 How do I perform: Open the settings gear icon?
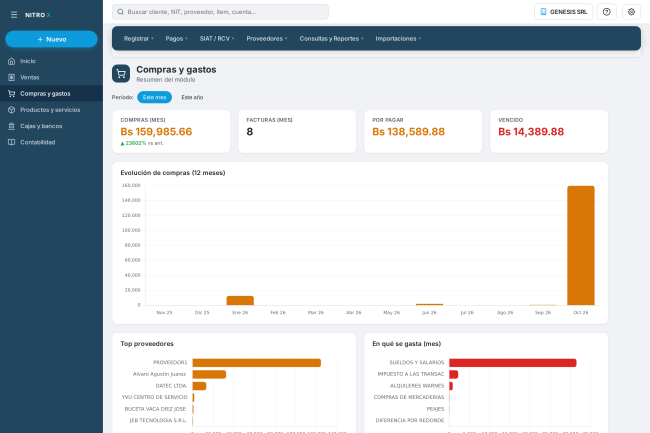coord(631,12)
